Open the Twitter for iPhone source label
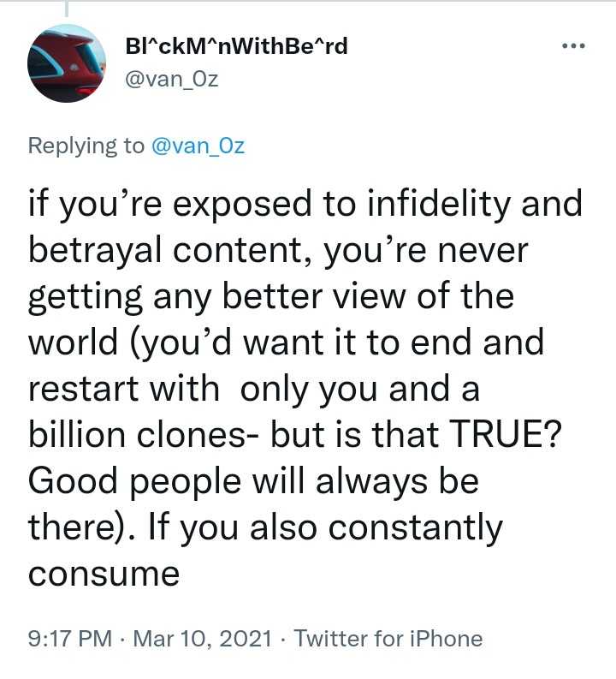616x679 pixels. 388,638
